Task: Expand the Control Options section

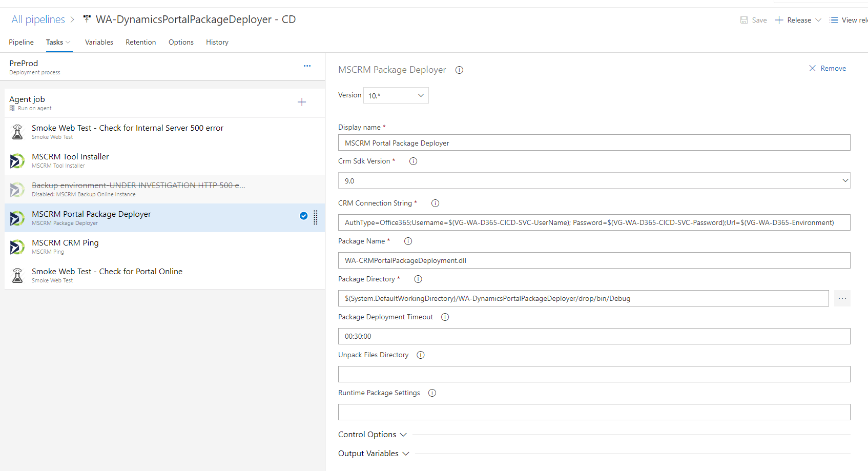Action: [373, 435]
